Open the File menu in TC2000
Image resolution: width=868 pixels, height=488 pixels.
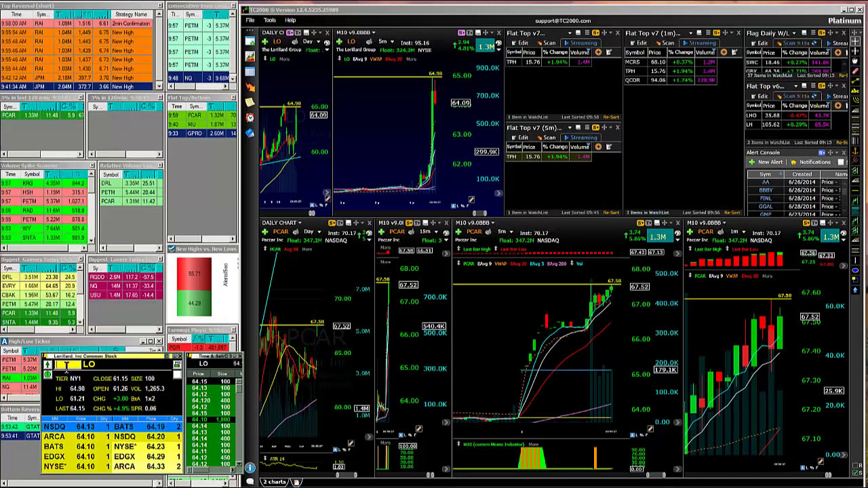click(250, 20)
